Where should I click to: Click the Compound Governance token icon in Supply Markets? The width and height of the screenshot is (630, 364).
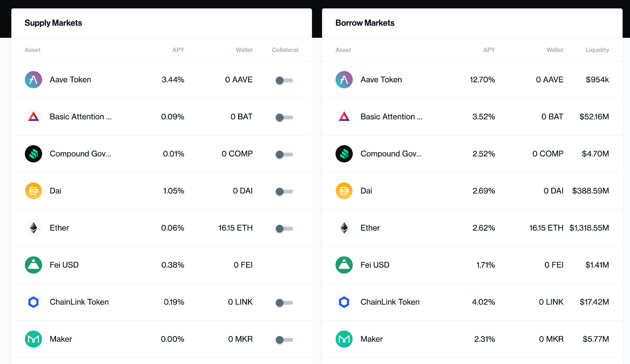tap(33, 154)
